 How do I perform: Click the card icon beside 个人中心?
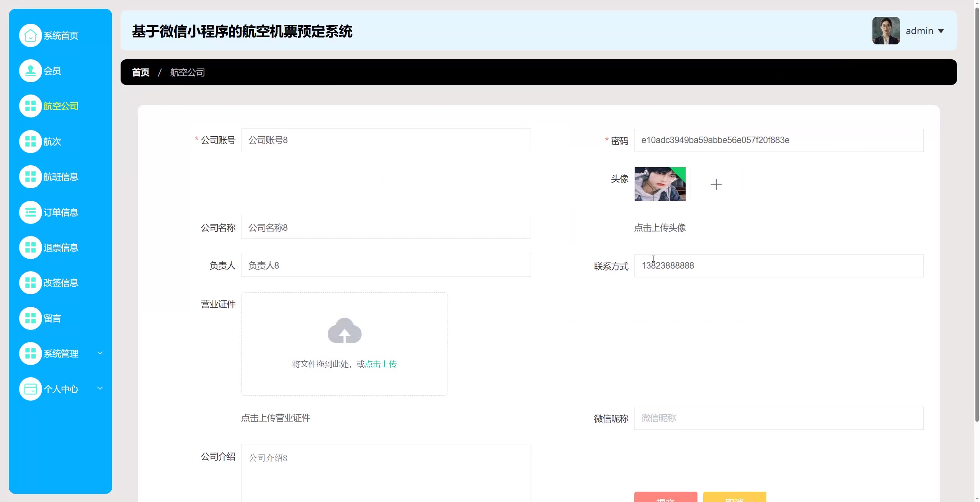point(30,389)
